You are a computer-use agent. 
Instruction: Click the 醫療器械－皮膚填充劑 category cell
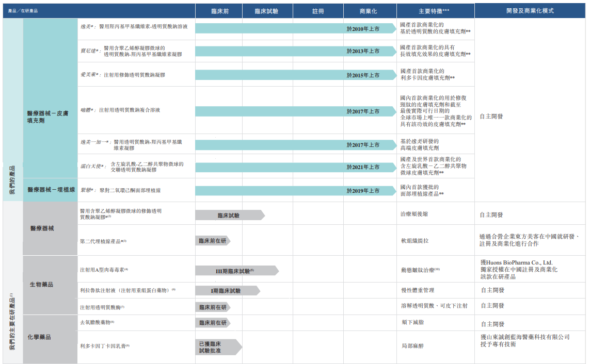(x=51, y=98)
